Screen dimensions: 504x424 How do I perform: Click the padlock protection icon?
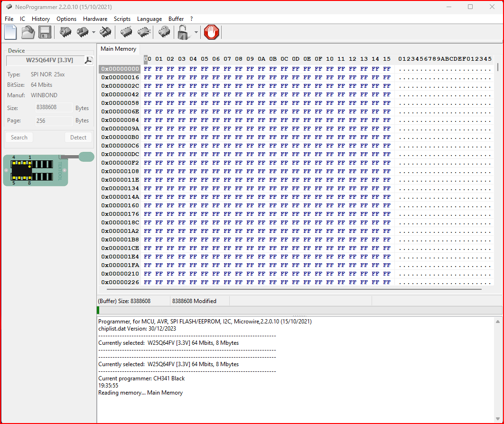point(183,32)
